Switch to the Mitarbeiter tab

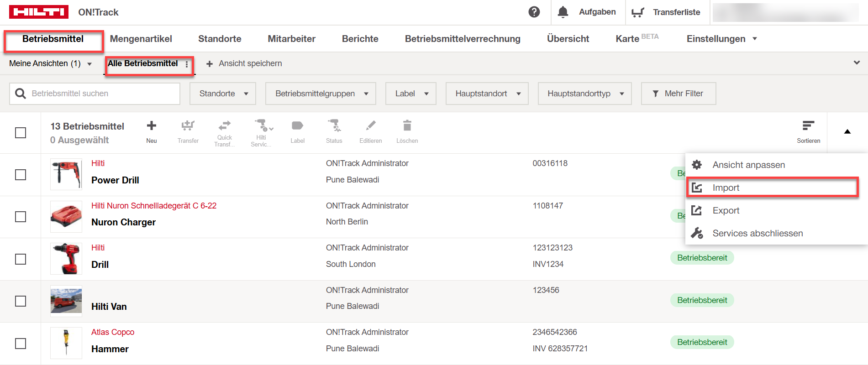tap(291, 39)
